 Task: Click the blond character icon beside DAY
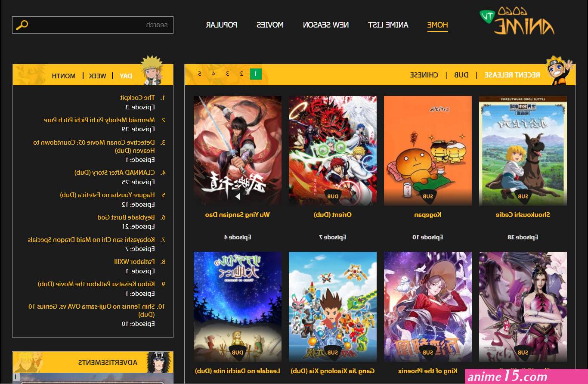[x=152, y=71]
